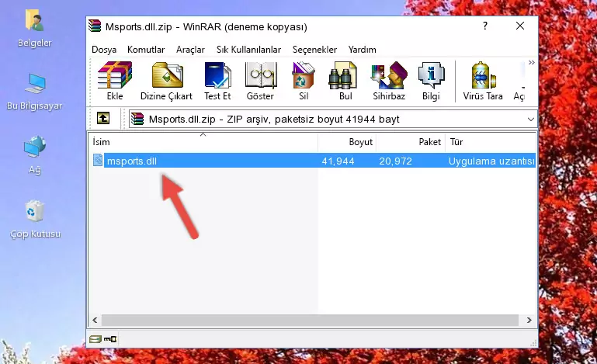Open the Sık Kullanılanlar menu
The image size is (597, 364).
click(x=248, y=50)
